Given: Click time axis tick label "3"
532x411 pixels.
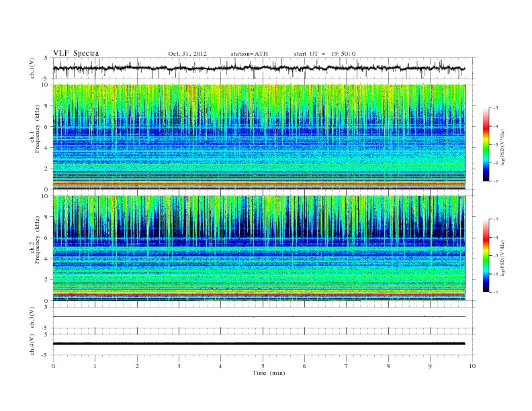Looking at the screenshot, I should [x=179, y=366].
